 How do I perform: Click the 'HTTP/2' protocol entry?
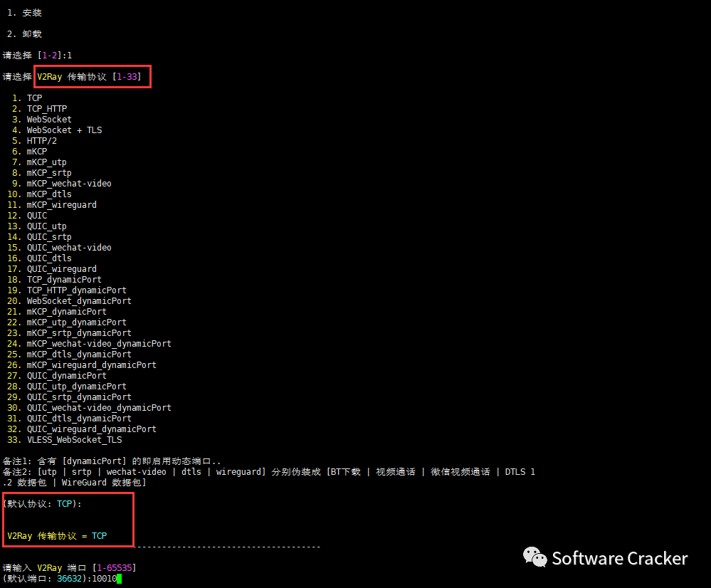pos(41,141)
